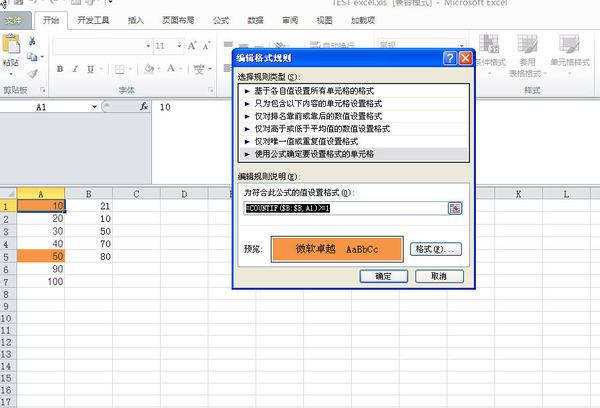
Task: Switch to the 视图 tab
Action: click(324, 20)
